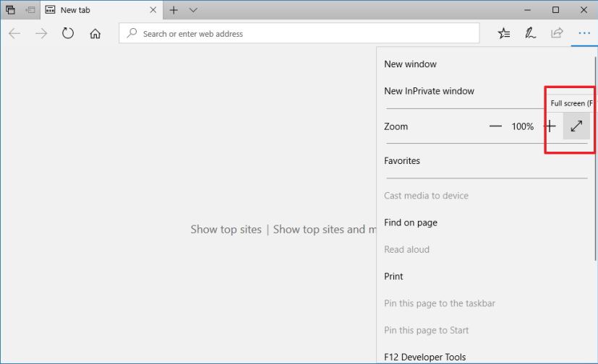This screenshot has width=598, height=364.
Task: Open the tabs you've set aside icon
Action: click(x=11, y=10)
